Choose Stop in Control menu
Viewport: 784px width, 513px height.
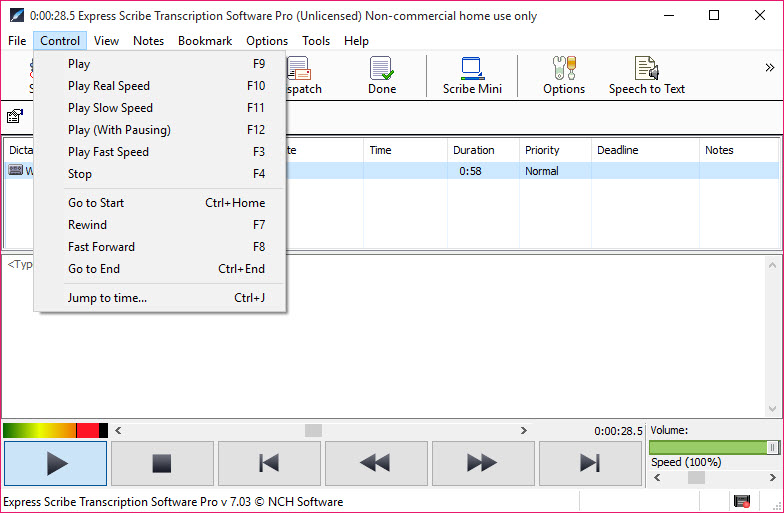[x=160, y=174]
